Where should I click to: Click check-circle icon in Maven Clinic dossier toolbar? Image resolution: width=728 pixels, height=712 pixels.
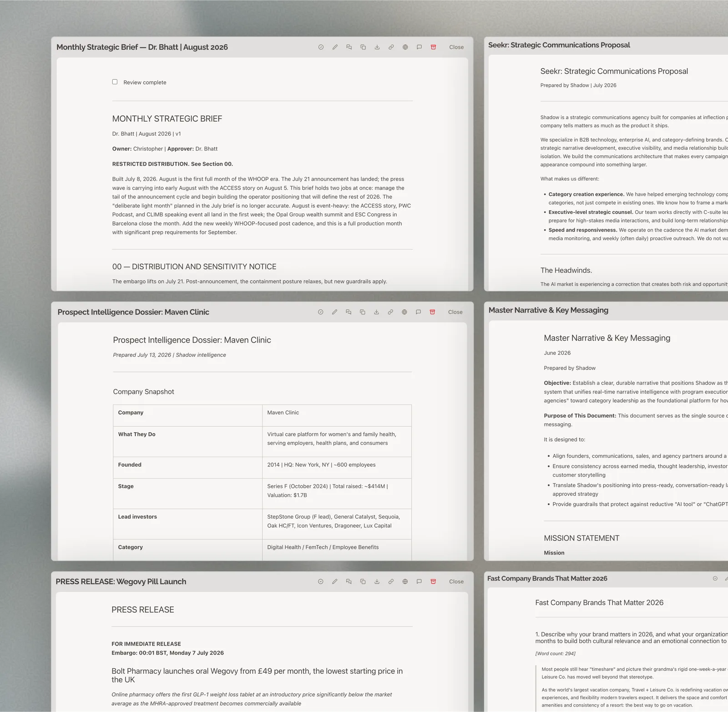[x=321, y=312]
